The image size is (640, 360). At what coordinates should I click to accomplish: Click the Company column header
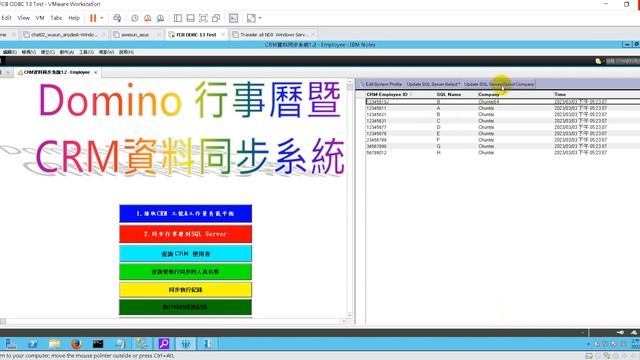tap(489, 94)
